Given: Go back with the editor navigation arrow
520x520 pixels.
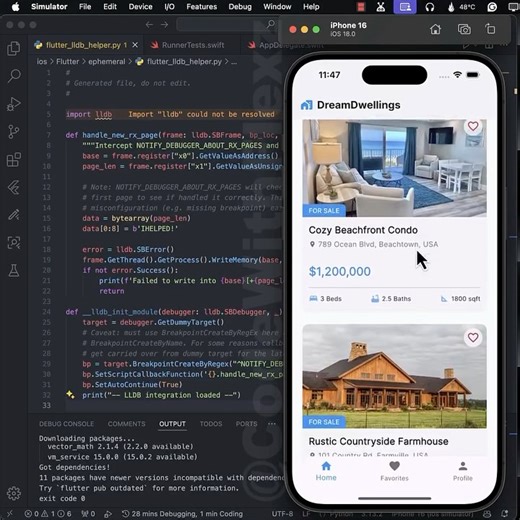Looking at the screenshot, I should [149, 25].
